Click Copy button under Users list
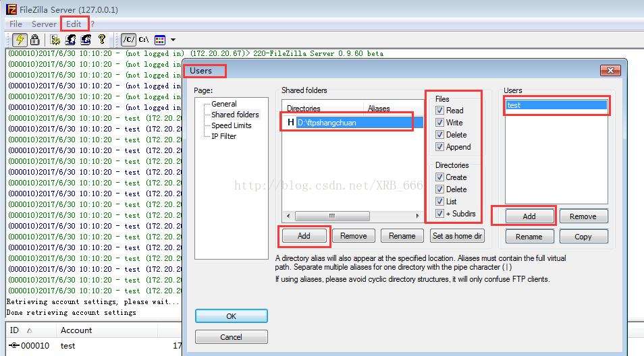 click(x=583, y=237)
